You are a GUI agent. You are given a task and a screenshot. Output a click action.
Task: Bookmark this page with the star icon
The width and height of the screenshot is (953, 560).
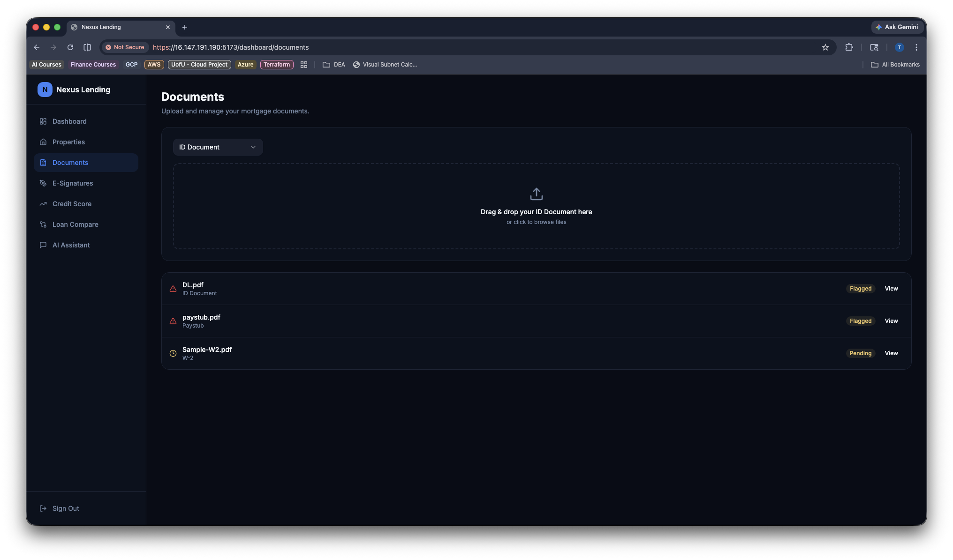[825, 47]
